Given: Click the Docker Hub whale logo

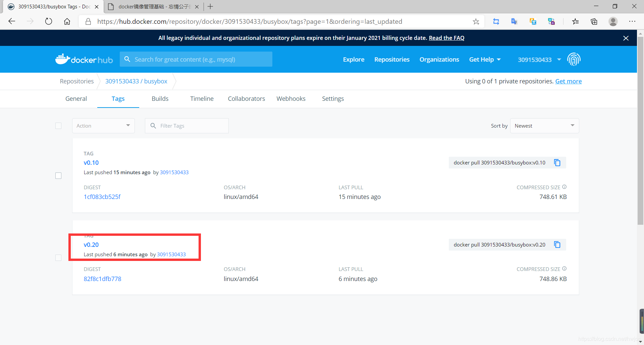Looking at the screenshot, I should pos(84,59).
